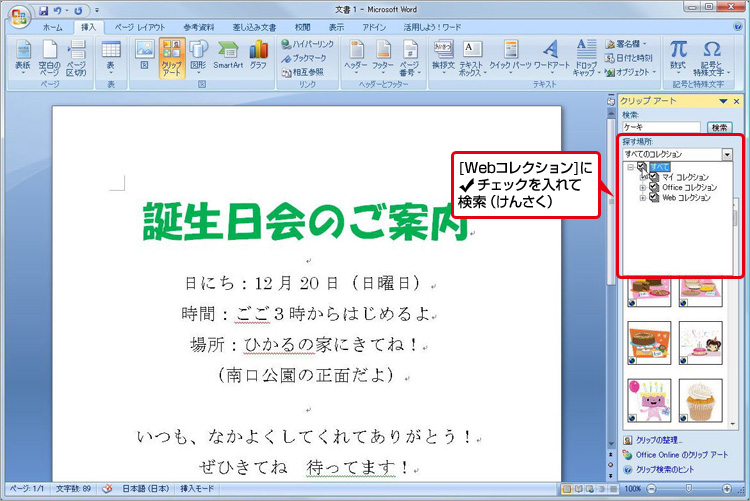Toggle the Web コレクション checkbox
Viewport: 750px width, 501px height.
(654, 197)
